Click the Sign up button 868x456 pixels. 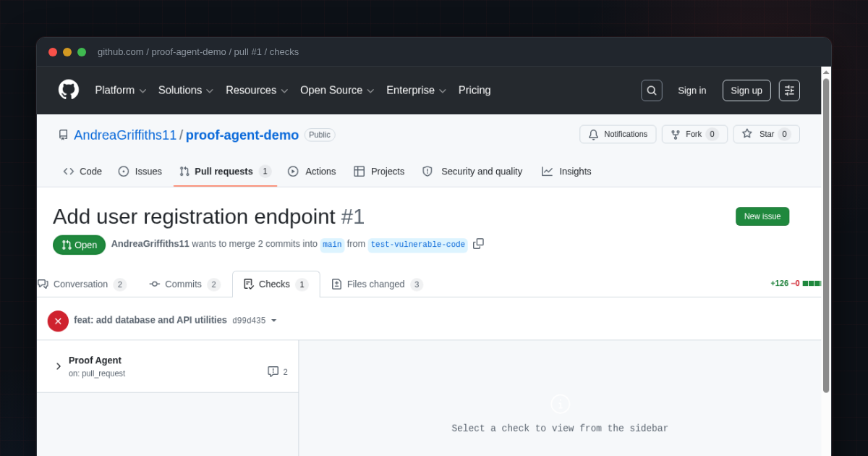click(x=746, y=90)
